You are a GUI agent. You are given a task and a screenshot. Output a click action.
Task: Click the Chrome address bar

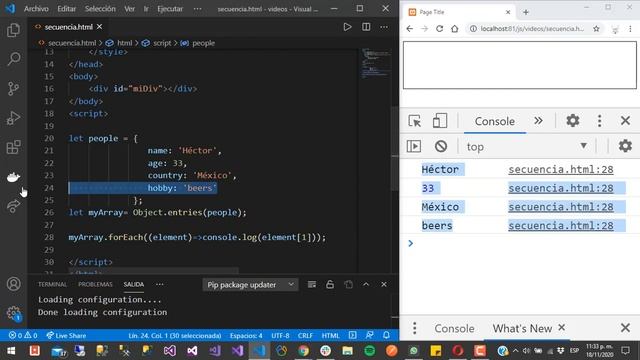[532, 29]
